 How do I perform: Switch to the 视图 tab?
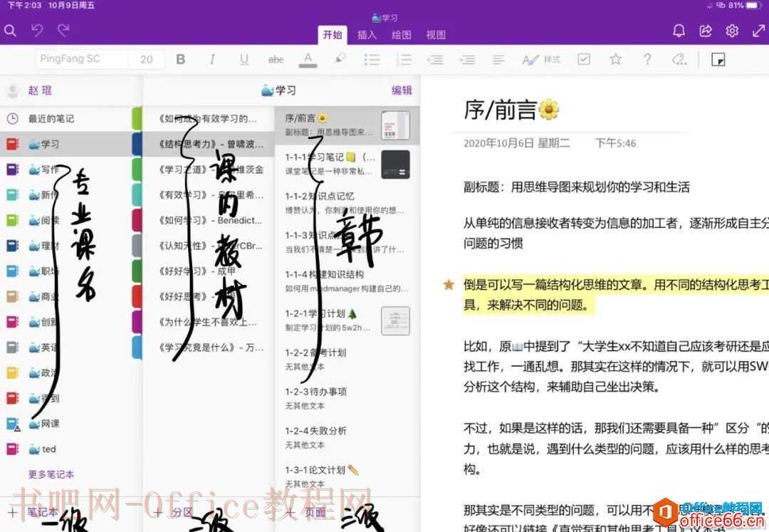(x=436, y=35)
